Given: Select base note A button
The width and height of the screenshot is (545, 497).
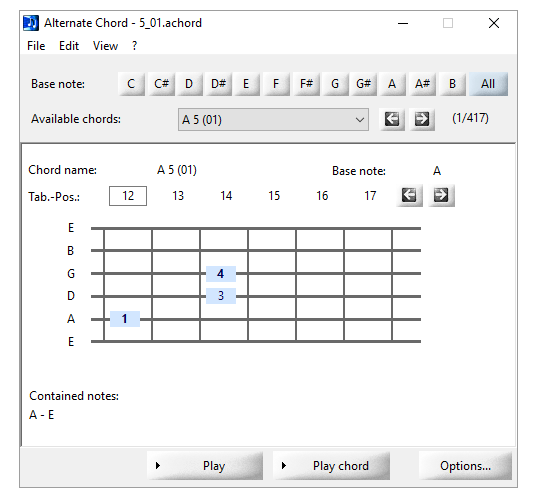Looking at the screenshot, I should pyautogui.click(x=392, y=84).
